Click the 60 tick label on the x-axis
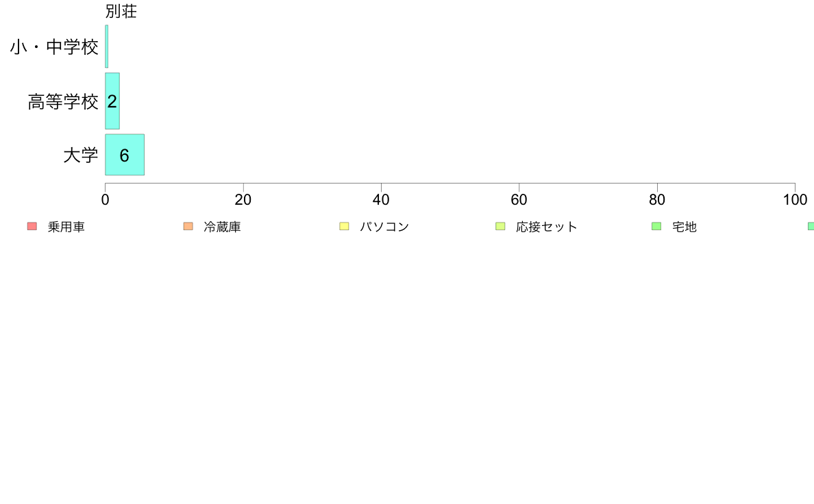The height and width of the screenshot is (504, 814). [519, 200]
